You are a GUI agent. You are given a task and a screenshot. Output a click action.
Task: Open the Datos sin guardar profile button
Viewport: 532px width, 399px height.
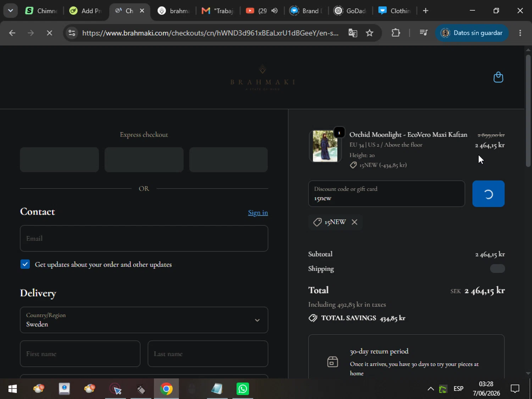pos(472,33)
